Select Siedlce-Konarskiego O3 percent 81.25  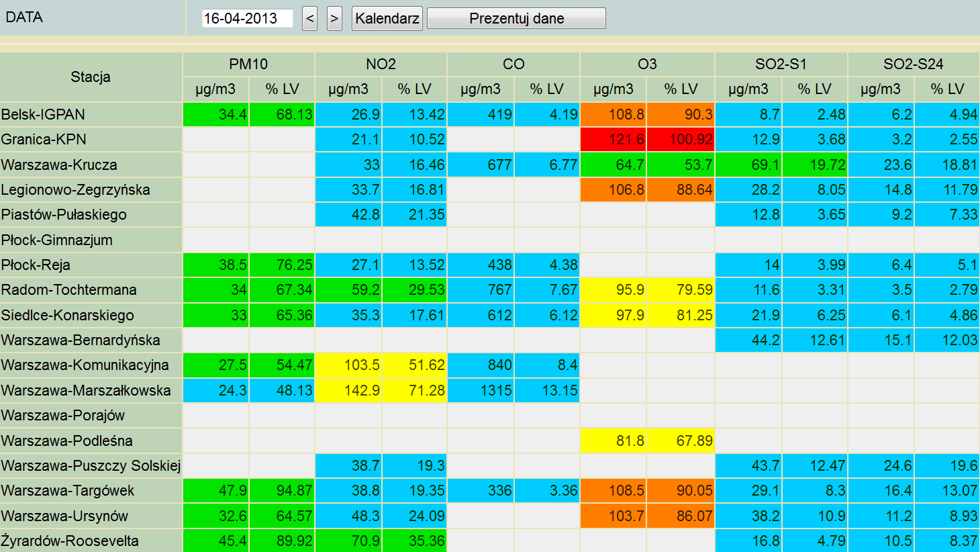coord(681,315)
